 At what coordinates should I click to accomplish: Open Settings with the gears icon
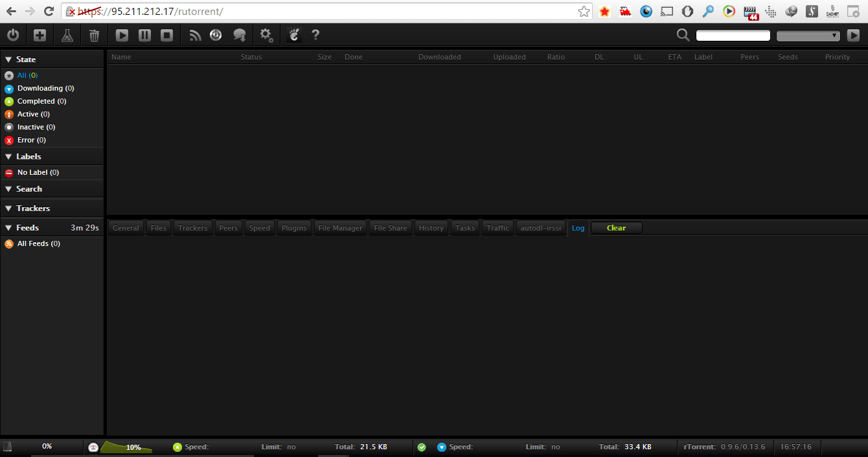(x=266, y=36)
